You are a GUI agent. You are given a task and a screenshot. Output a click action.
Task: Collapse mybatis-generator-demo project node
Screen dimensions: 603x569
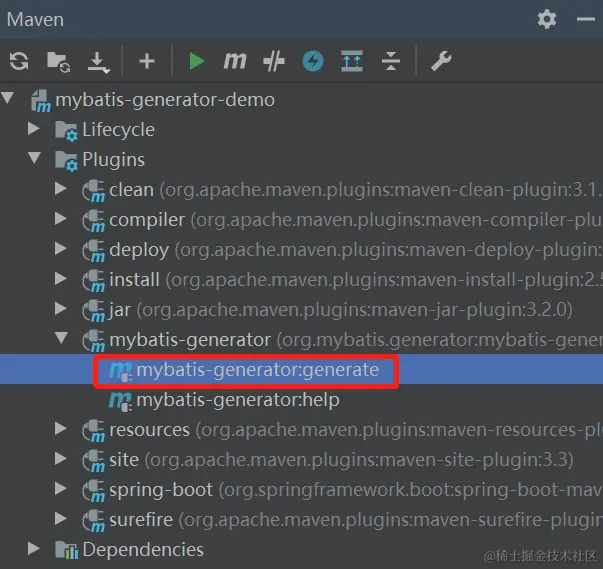(8, 97)
